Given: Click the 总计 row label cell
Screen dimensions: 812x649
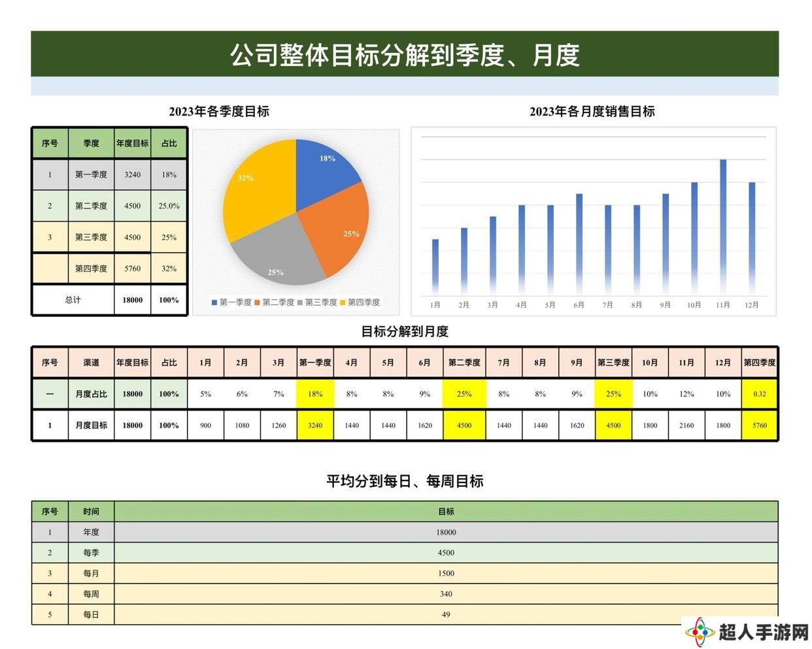Looking at the screenshot, I should pyautogui.click(x=73, y=300).
